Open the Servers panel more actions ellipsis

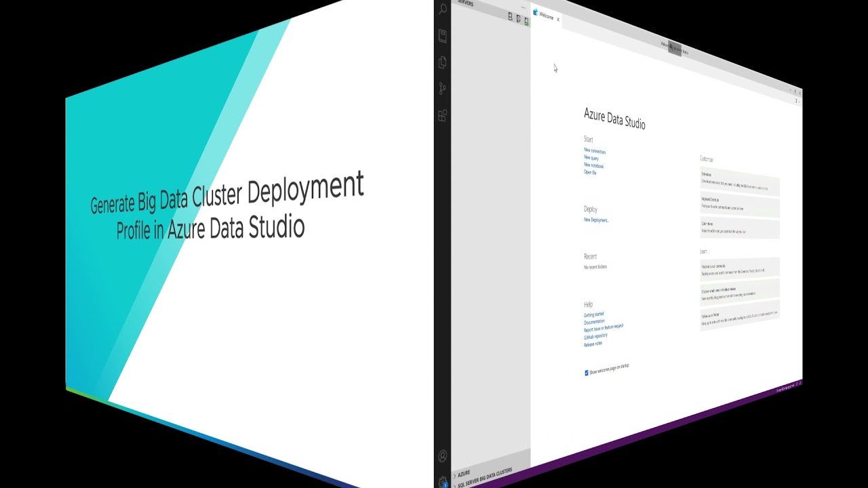pos(523,7)
